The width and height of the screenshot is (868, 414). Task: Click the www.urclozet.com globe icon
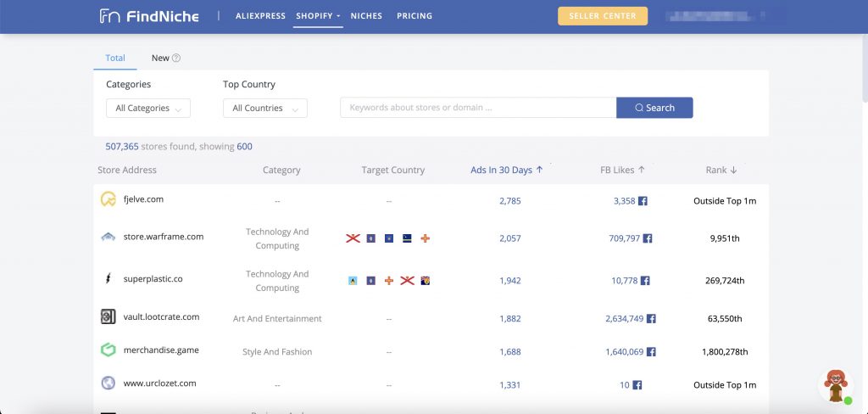108,383
